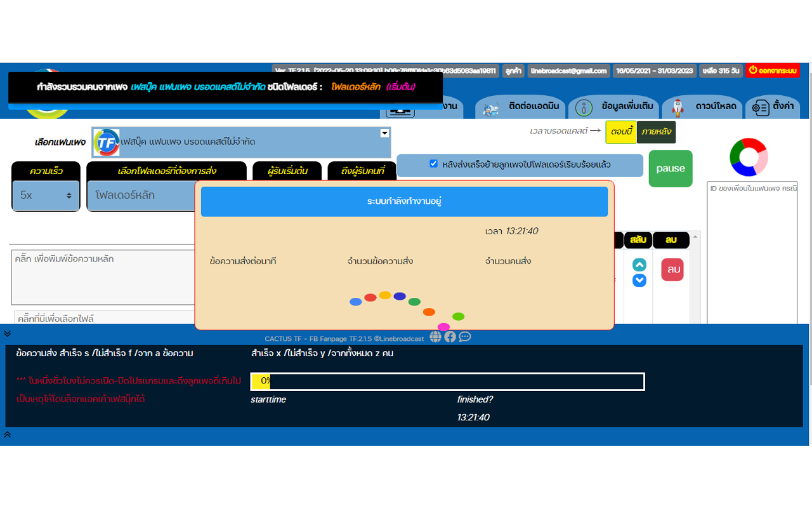
Task: Collapse panel with double down chevron
Action: [7, 333]
